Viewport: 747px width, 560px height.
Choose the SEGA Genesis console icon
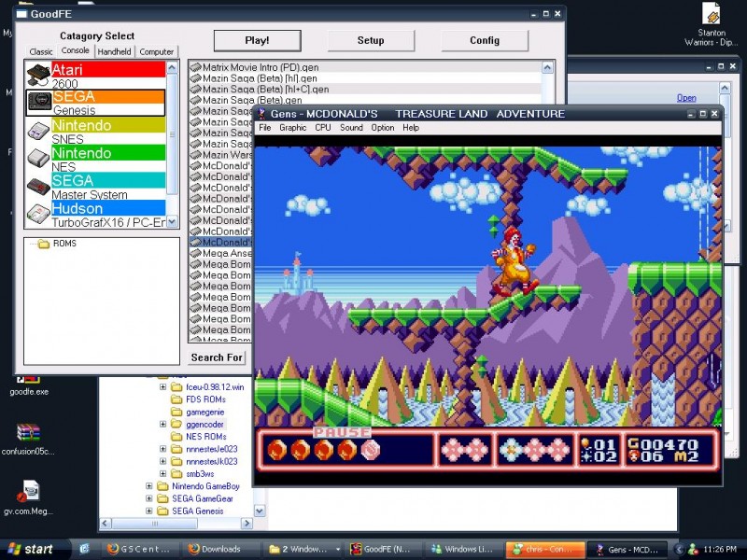pyautogui.click(x=38, y=103)
